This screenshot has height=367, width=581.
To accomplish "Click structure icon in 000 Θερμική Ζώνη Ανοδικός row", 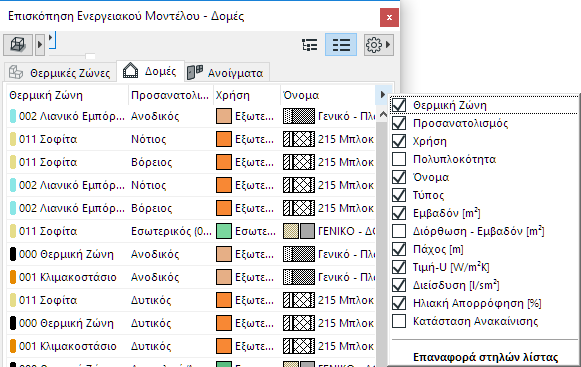I will pos(299,254).
